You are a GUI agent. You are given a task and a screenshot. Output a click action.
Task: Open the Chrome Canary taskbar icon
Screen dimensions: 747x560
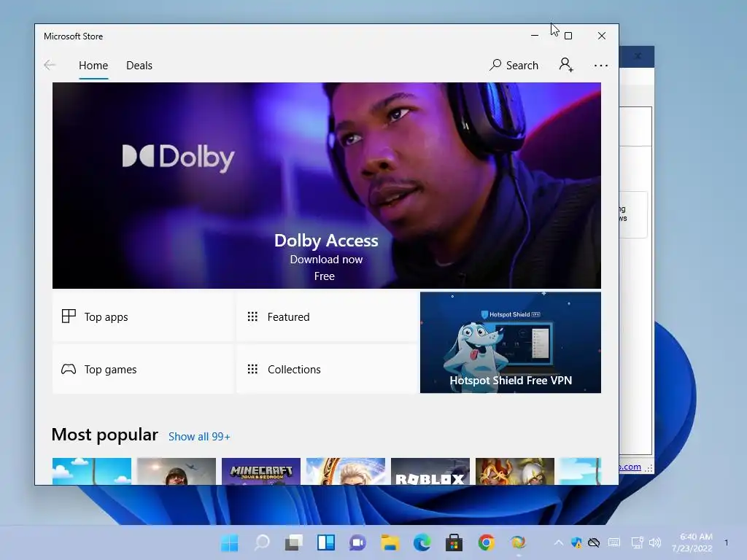[518, 542]
